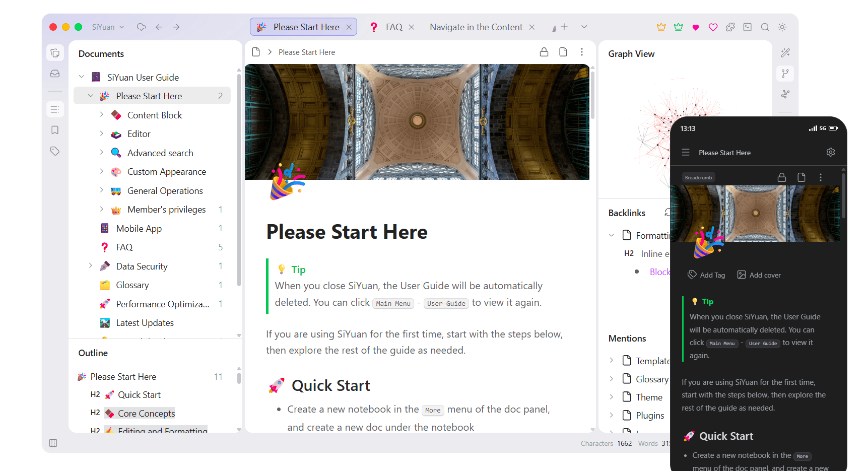
Task: Close the Navigate in the Content tab
Action: [x=532, y=27]
